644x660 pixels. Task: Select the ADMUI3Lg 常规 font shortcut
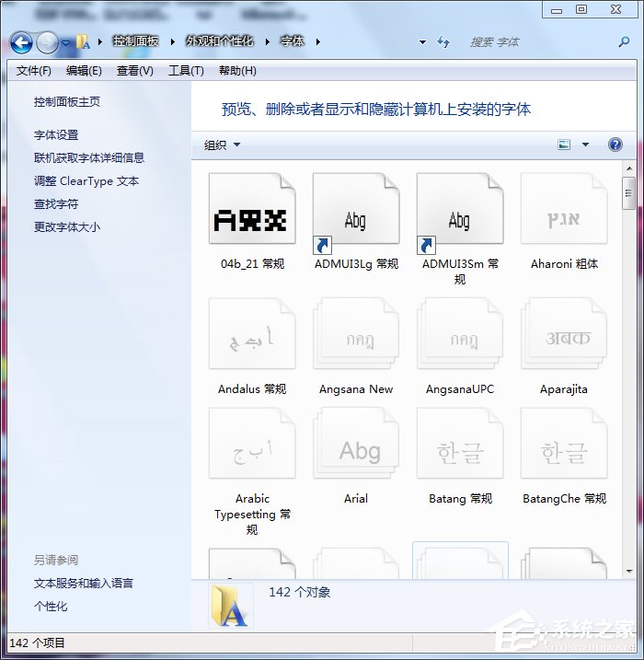click(x=356, y=209)
